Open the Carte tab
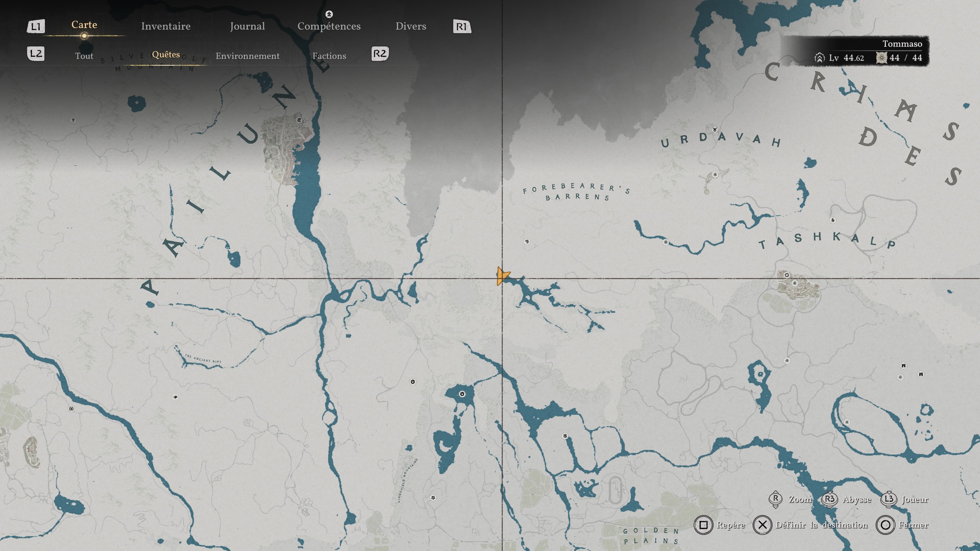The width and height of the screenshot is (980, 551). click(84, 25)
